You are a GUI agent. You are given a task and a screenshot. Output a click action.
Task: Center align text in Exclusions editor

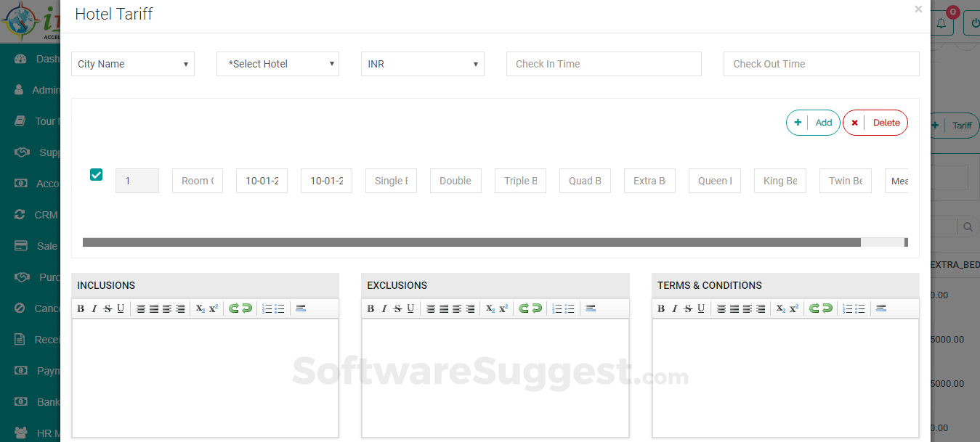click(x=444, y=308)
